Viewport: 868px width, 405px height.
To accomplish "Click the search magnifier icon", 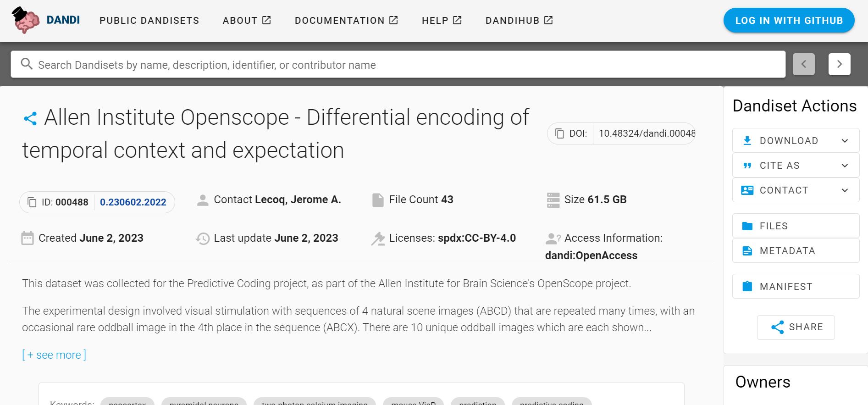I will click(x=27, y=64).
